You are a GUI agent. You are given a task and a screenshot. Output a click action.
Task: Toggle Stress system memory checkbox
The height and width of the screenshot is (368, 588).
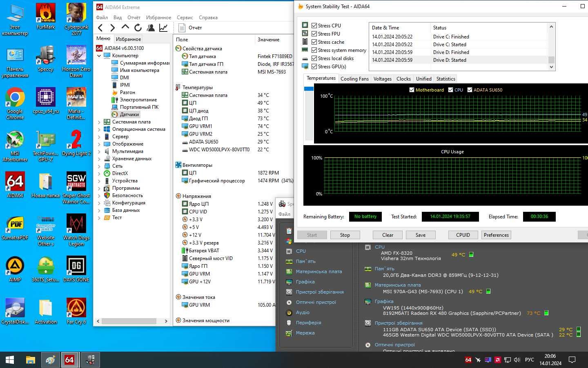click(x=314, y=50)
